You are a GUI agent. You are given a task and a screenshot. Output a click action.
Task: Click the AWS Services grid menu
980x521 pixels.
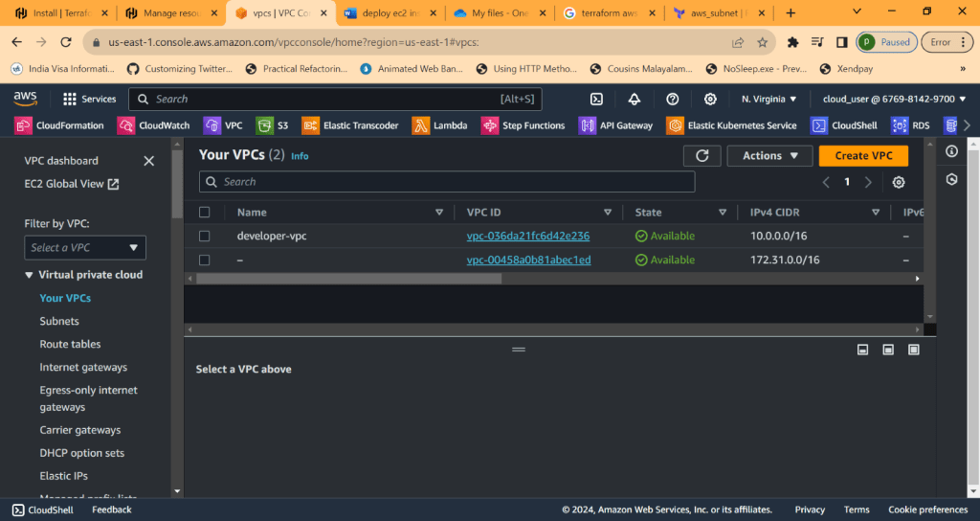[x=89, y=99]
